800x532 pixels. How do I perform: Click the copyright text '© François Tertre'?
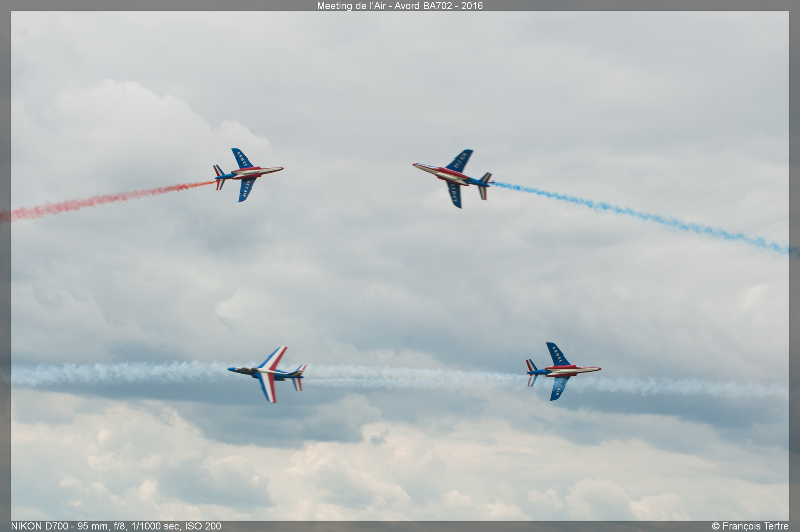point(750,526)
